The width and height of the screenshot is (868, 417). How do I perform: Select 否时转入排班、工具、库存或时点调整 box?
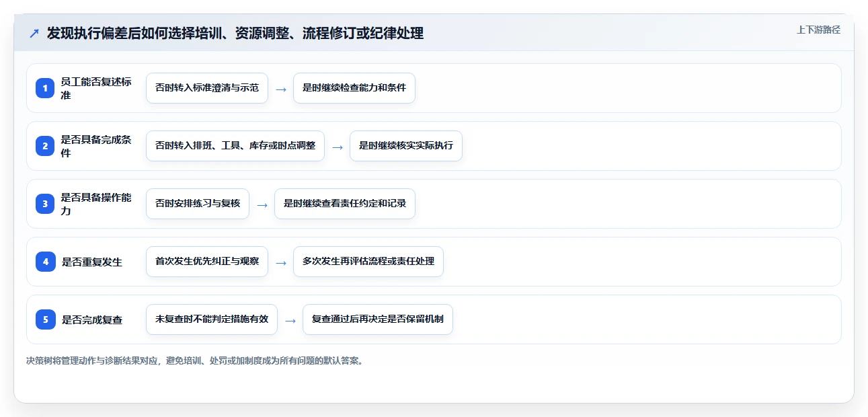tap(235, 146)
